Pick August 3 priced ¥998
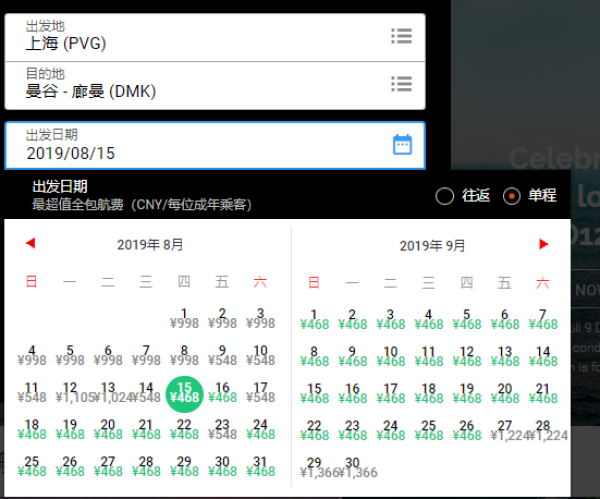Image resolution: width=600 pixels, height=499 pixels. point(261,319)
